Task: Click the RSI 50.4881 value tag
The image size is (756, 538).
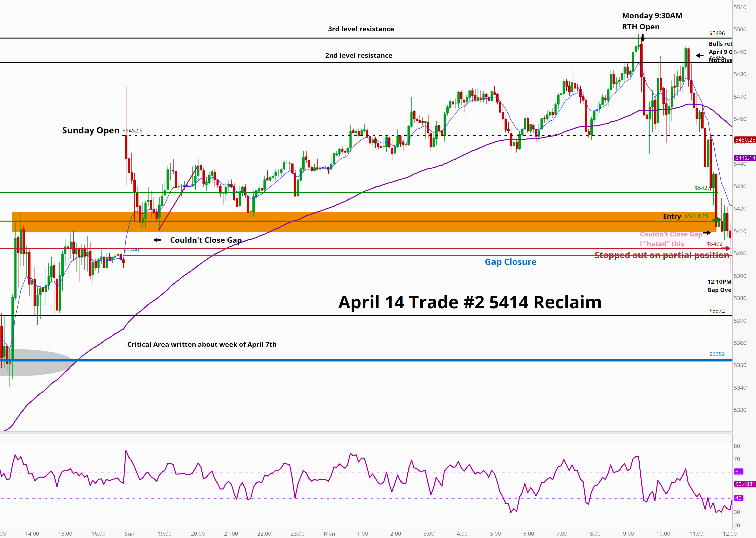Action: (745, 484)
